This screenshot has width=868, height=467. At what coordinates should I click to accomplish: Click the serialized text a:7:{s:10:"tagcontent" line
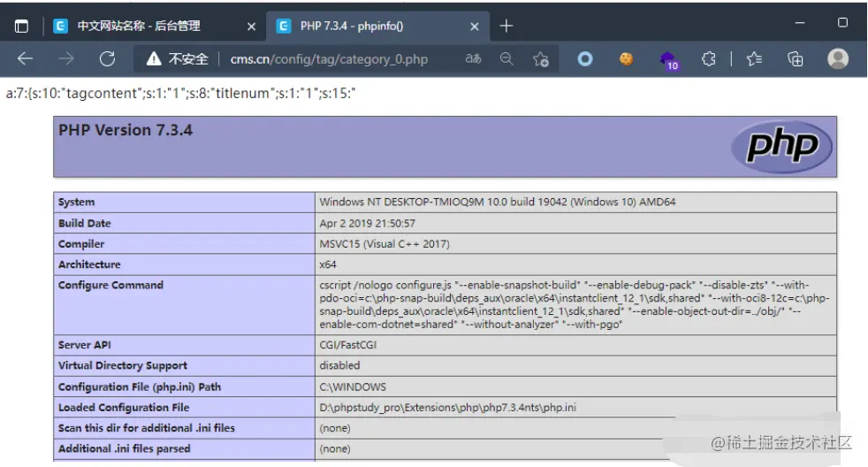click(x=180, y=93)
